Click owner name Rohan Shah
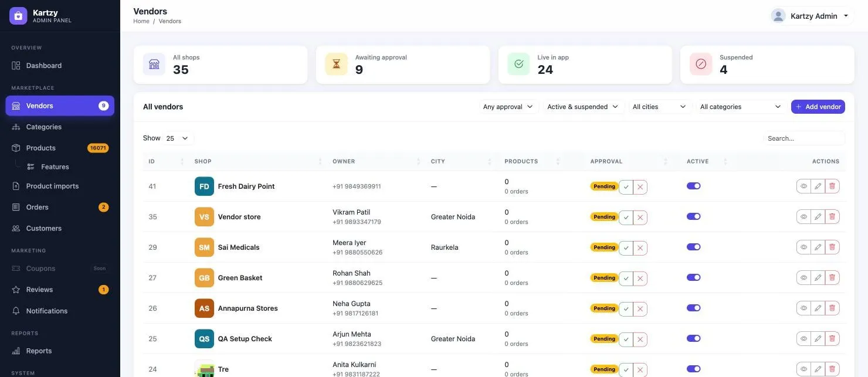 pos(351,273)
